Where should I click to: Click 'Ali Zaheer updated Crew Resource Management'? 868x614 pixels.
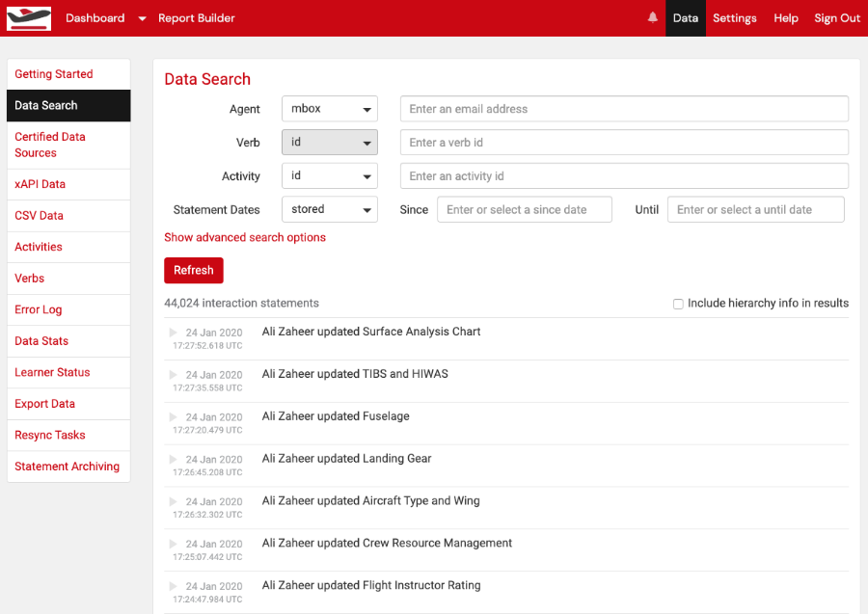point(387,544)
